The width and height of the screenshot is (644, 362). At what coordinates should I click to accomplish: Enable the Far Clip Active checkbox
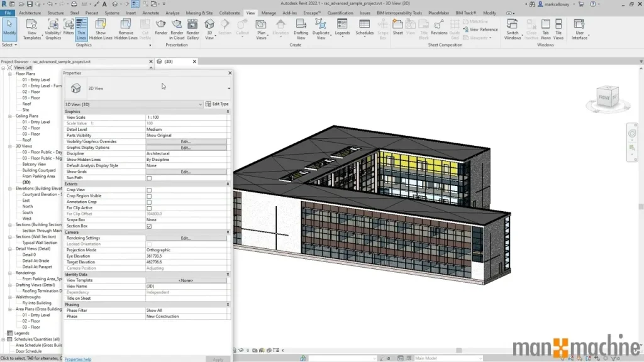[x=149, y=208]
